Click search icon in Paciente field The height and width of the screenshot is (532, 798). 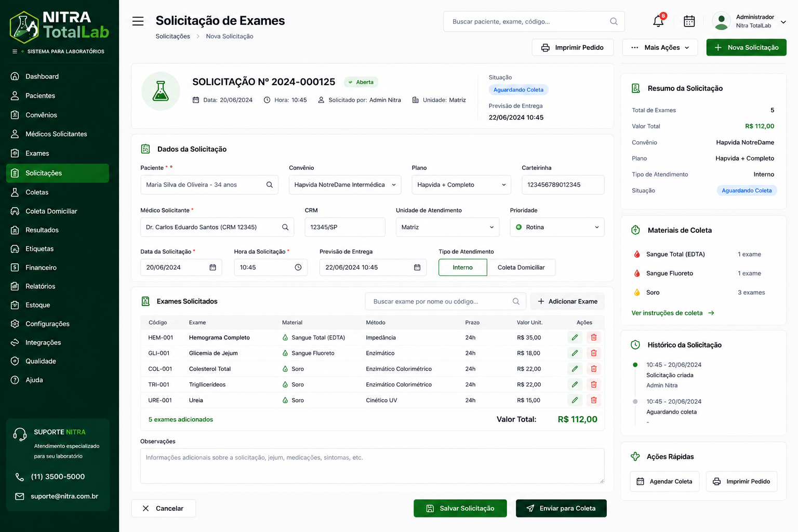tap(270, 185)
